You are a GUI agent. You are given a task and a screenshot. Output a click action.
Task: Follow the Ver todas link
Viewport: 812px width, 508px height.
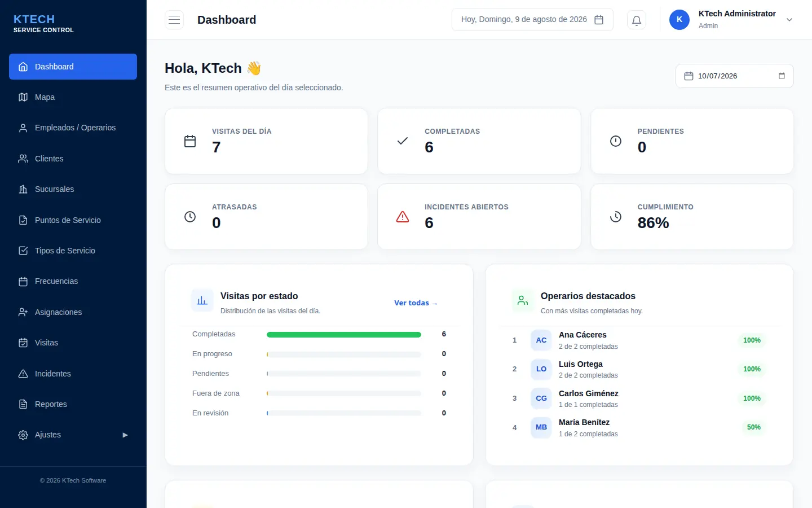[416, 303]
